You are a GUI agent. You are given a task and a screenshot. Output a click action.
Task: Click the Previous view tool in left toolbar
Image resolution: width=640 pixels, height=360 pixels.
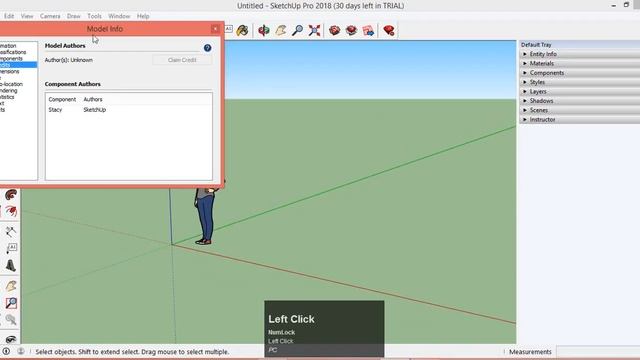click(11, 320)
